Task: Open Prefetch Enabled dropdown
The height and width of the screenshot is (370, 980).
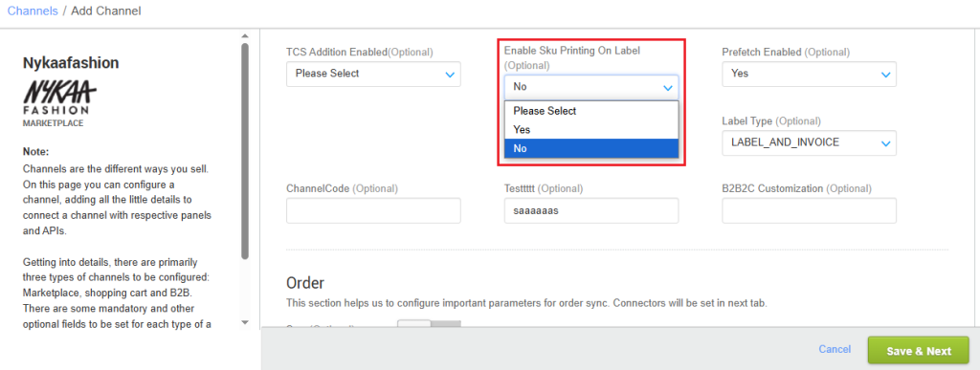Action: point(809,74)
